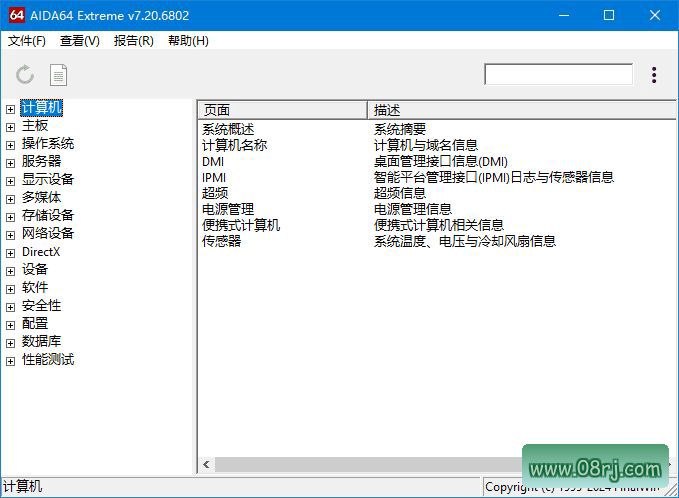The height and width of the screenshot is (498, 679).
Task: Open the 计算机名称 page entry
Action: point(235,145)
